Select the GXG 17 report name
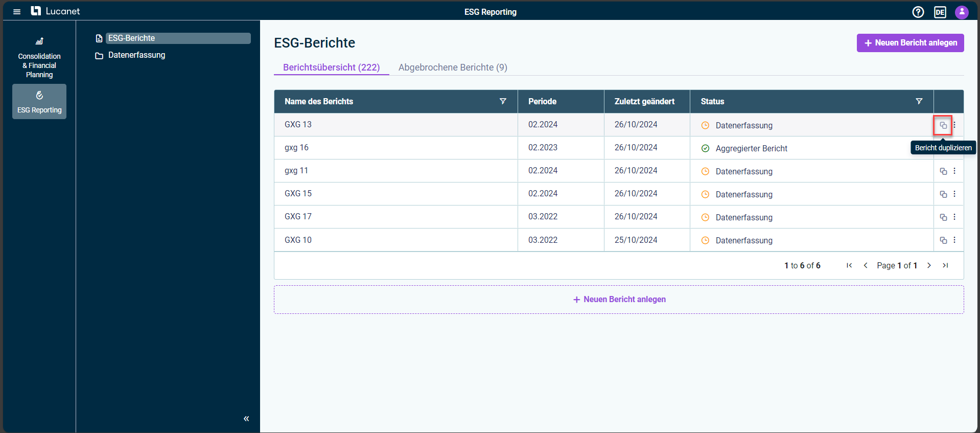Screen dimensions: 980x433 click(298, 216)
